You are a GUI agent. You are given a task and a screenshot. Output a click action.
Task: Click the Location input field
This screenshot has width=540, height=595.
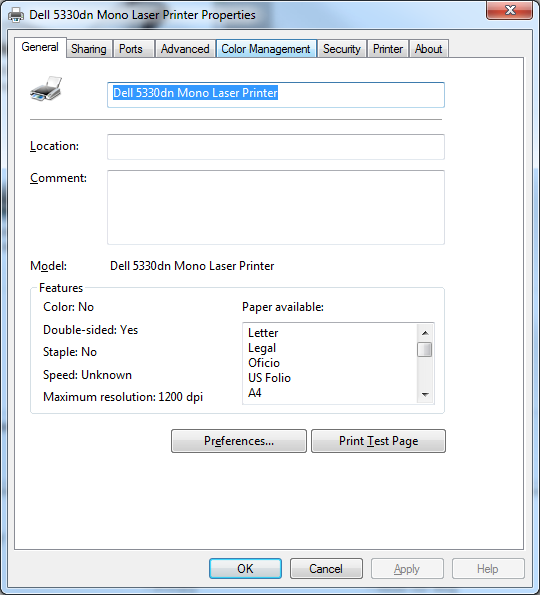pyautogui.click(x=276, y=147)
